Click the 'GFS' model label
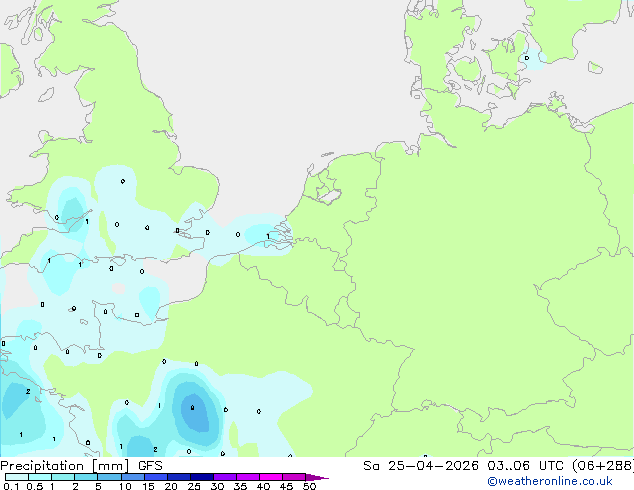The width and height of the screenshot is (634, 490). pos(150,466)
